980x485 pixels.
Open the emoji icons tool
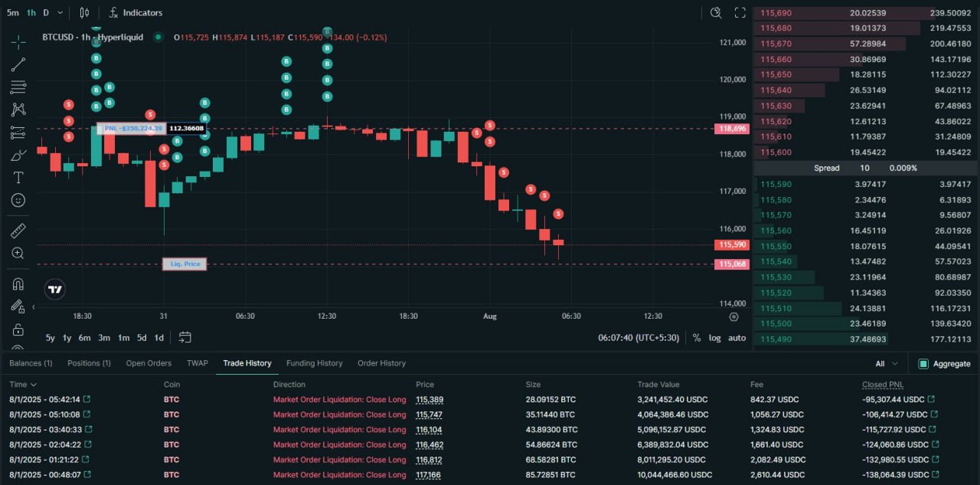[18, 200]
